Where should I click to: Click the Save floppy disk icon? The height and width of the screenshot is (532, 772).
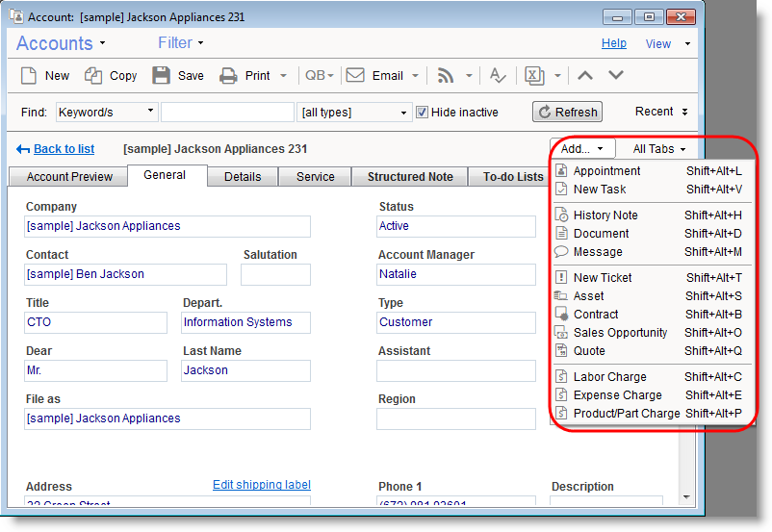[x=161, y=76]
